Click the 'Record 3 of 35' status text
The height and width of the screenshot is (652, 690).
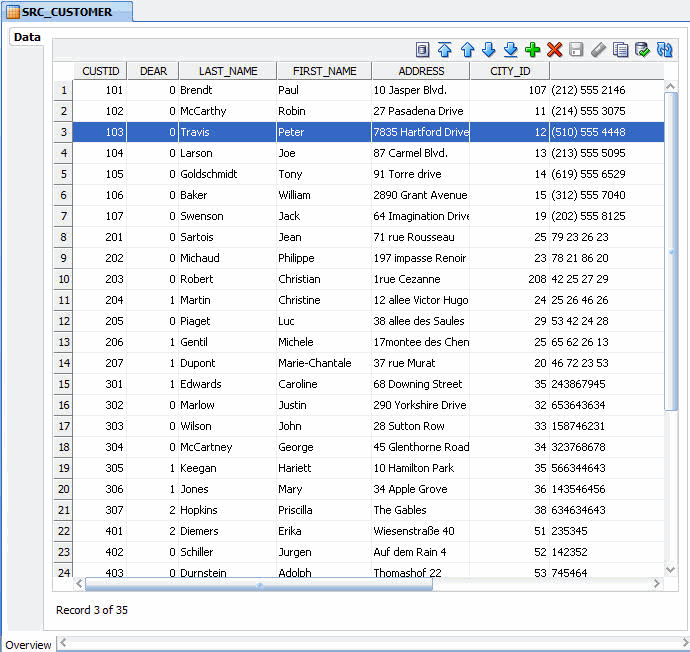click(x=92, y=610)
